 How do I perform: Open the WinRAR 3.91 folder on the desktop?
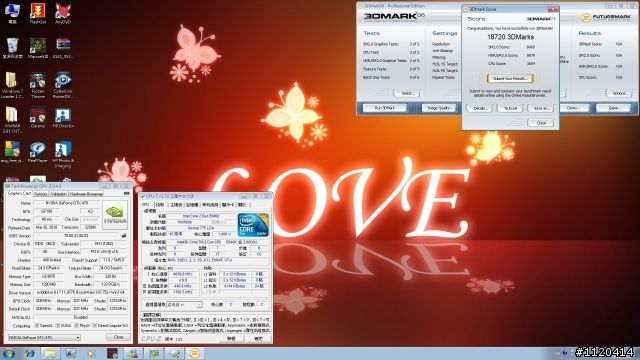click(12, 119)
